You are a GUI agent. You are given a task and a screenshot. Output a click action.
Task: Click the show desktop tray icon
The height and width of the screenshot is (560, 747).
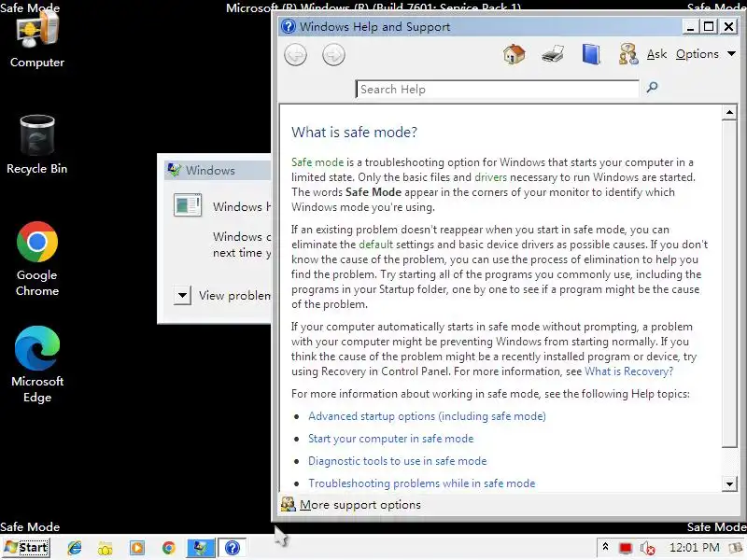point(738,548)
